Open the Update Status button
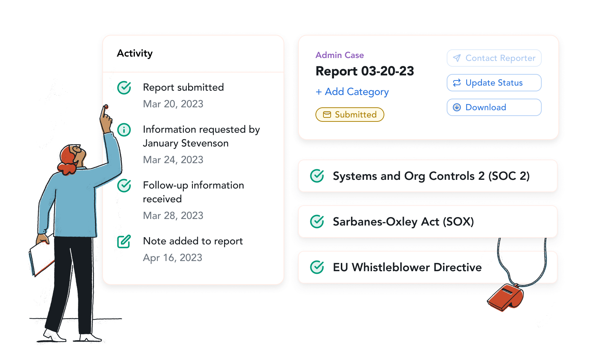This screenshot has height=364, width=591. coord(494,83)
